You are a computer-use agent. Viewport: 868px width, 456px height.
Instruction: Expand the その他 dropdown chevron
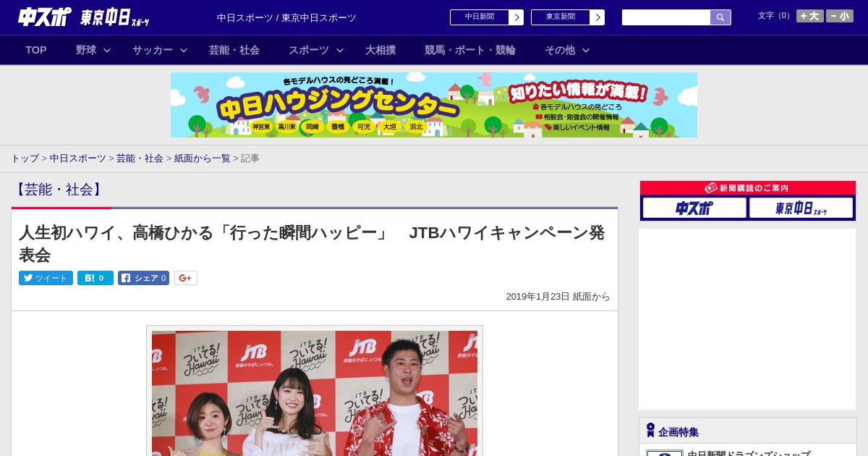tap(586, 50)
